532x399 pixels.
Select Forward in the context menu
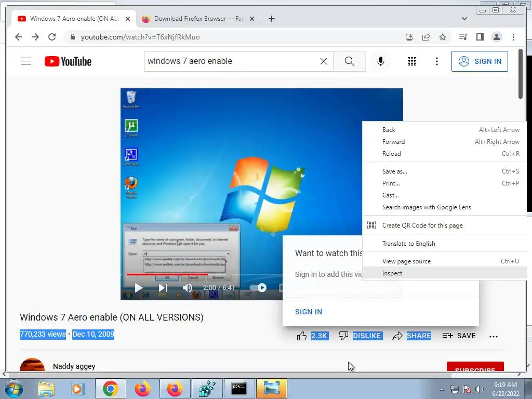pos(445,142)
